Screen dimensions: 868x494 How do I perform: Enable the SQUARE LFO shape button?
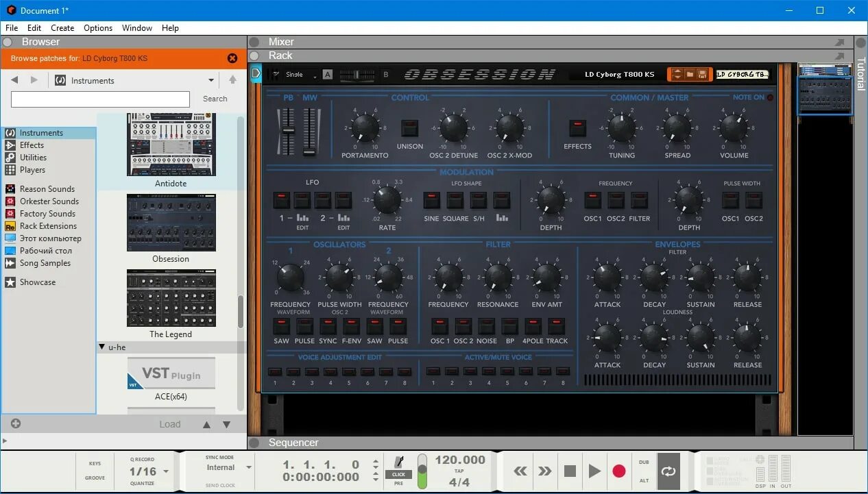(x=455, y=200)
